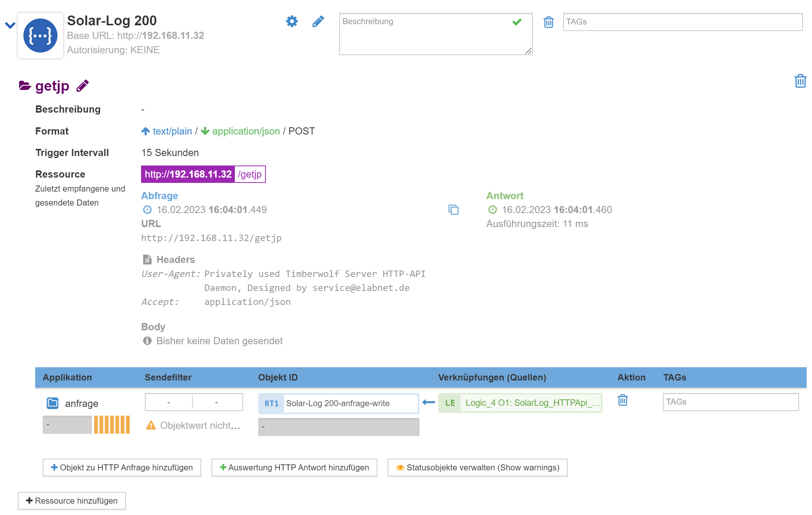Select the RT1 object badge
Viewport: 812px width, 515px height.
point(272,404)
